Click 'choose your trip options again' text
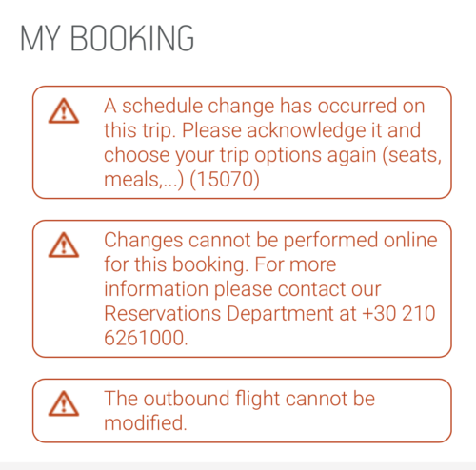 [240, 155]
